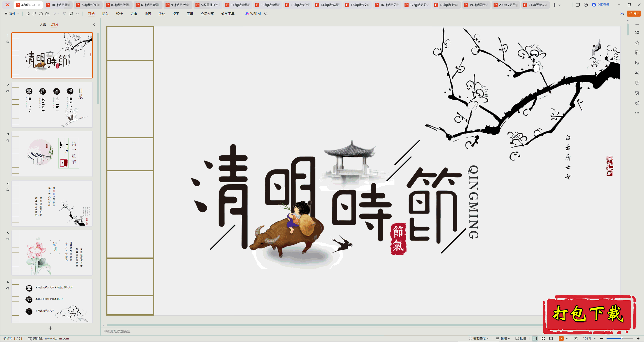
Task: Switch to document tab 10.清明节假期
Action: pyautogui.click(x=58, y=5)
